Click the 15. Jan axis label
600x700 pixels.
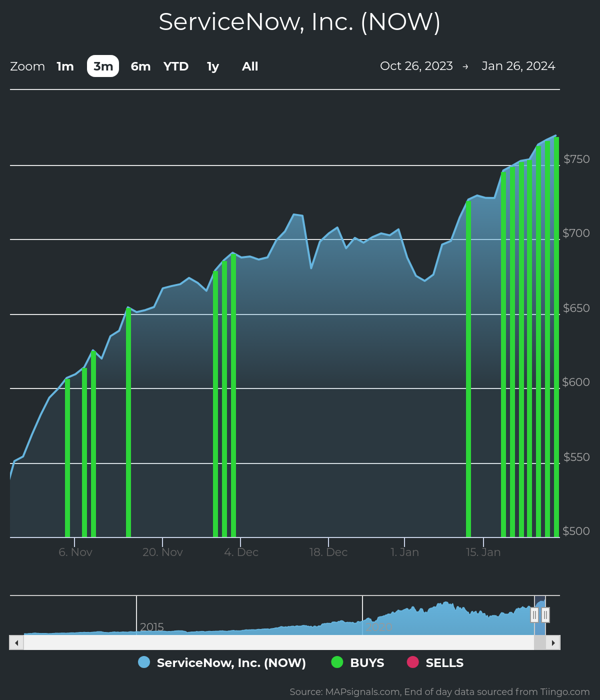tap(483, 552)
